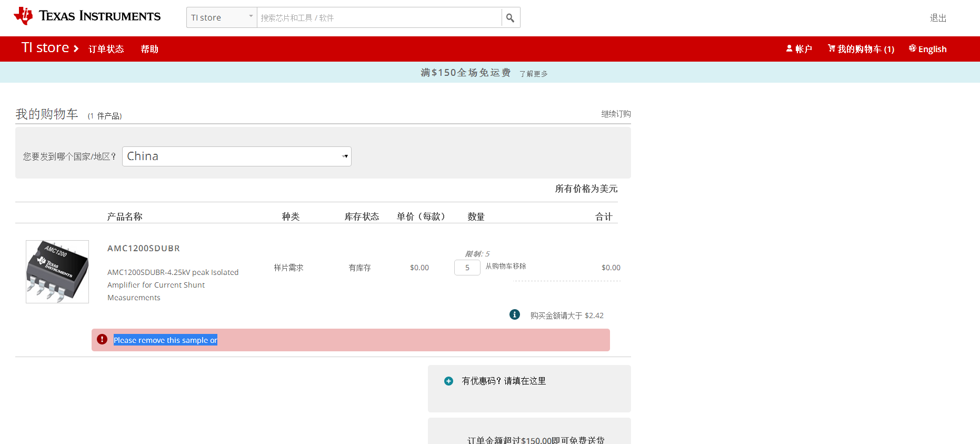This screenshot has height=444, width=980.
Task: Click the 满$150全场免运费 banner text
Action: click(x=465, y=73)
